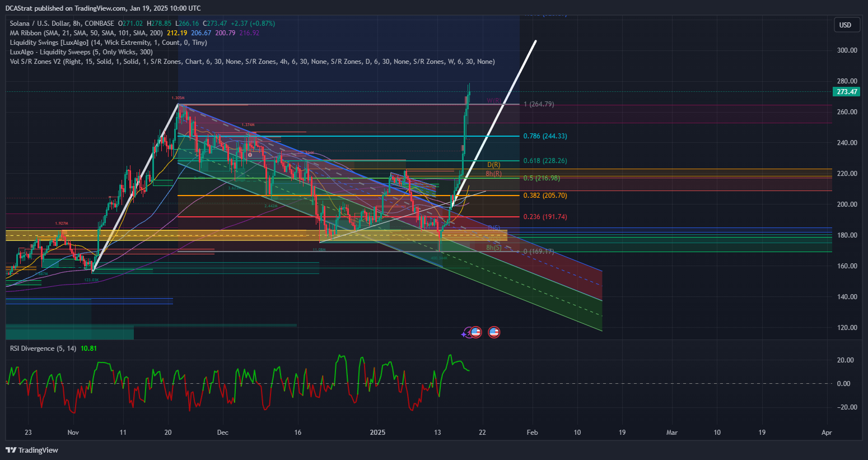Select the Liquidity Swings [LuxAlgo] indicator legend

click(x=108, y=43)
